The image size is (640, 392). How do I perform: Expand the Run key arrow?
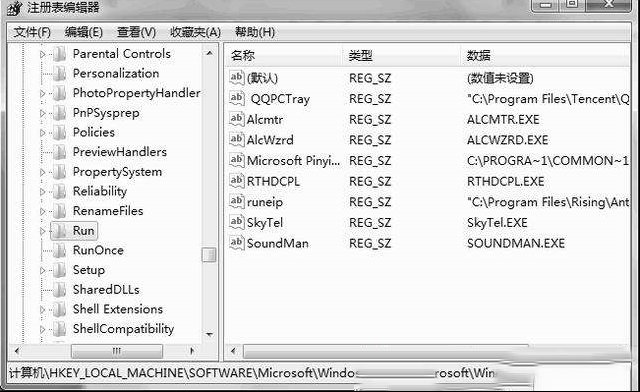(x=42, y=231)
